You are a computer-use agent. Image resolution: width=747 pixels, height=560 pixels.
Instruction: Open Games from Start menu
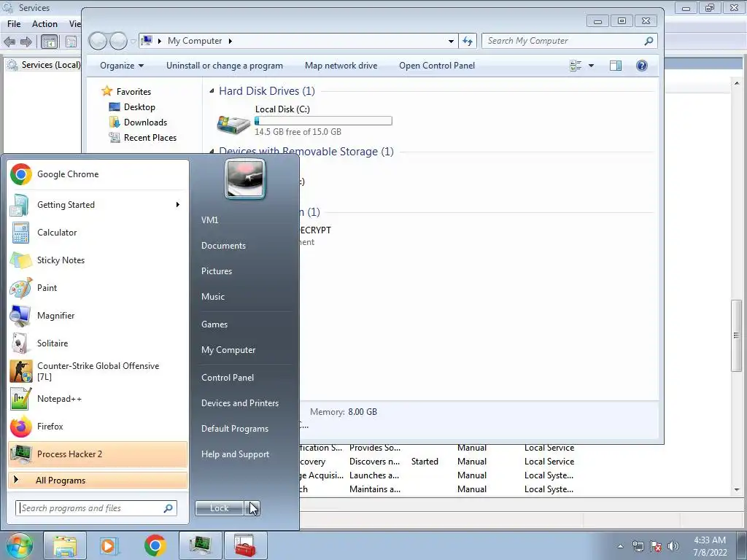214,324
